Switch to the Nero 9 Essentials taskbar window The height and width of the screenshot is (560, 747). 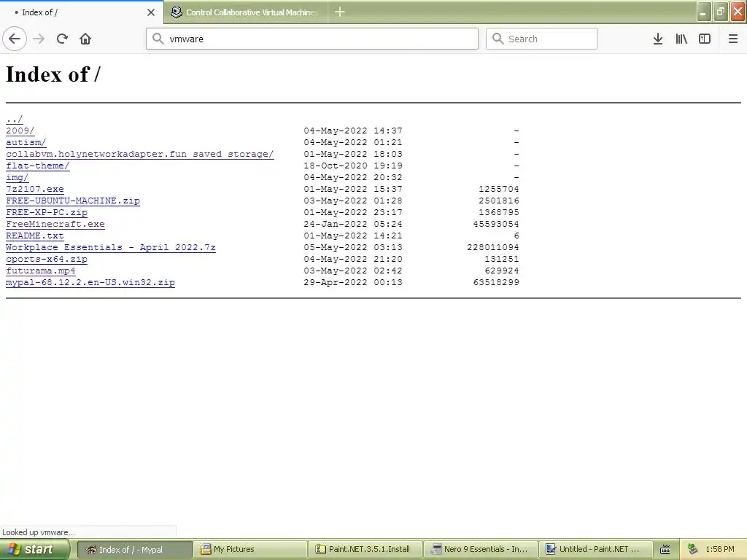click(481, 550)
